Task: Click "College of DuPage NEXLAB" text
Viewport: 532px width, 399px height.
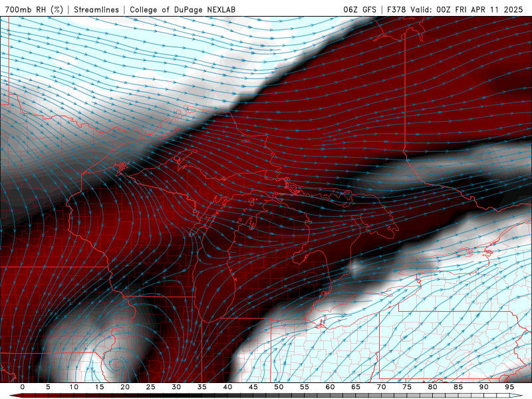Action: 182,9
